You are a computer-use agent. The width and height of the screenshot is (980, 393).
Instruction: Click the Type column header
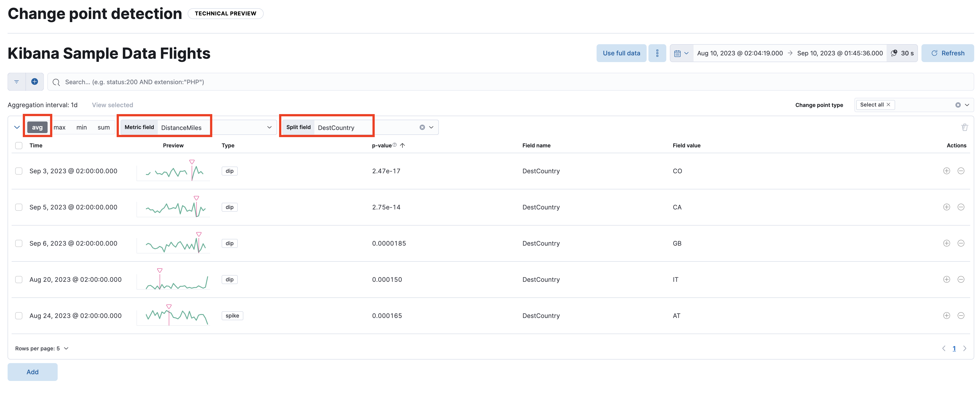tap(228, 146)
